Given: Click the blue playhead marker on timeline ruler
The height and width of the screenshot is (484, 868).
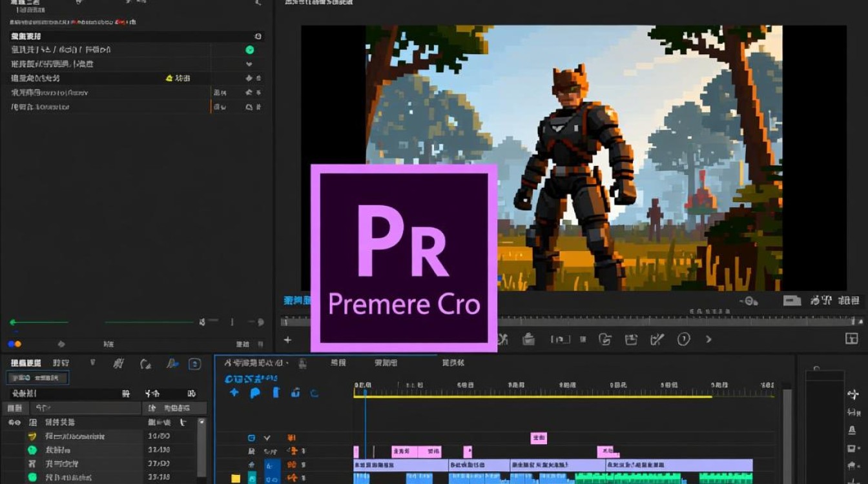Looking at the screenshot, I should click(x=365, y=391).
